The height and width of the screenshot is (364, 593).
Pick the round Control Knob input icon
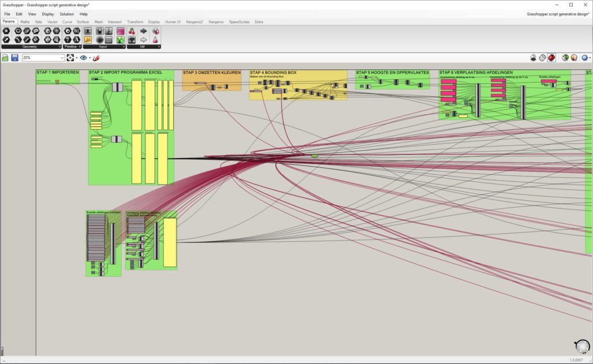point(100,40)
